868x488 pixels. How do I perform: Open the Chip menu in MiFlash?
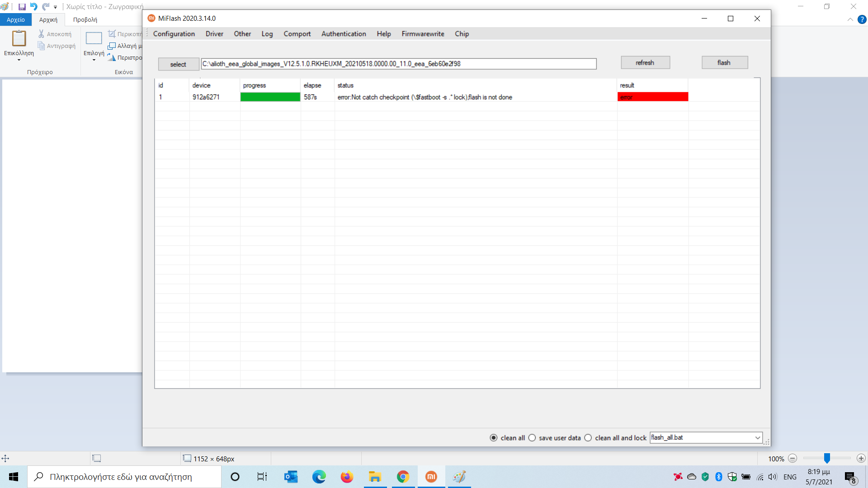(462, 34)
